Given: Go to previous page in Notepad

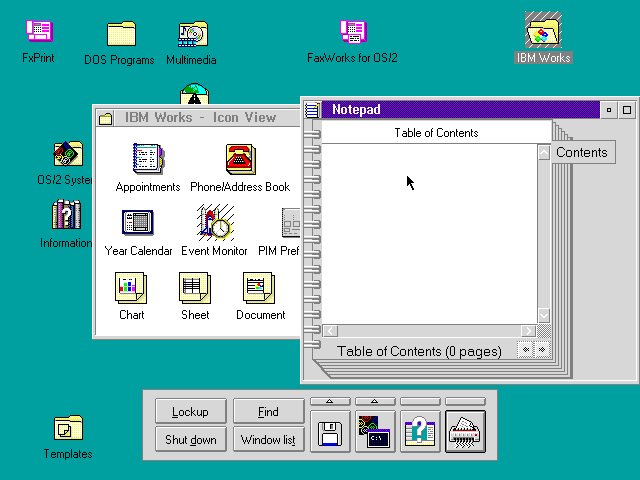Looking at the screenshot, I should [525, 350].
